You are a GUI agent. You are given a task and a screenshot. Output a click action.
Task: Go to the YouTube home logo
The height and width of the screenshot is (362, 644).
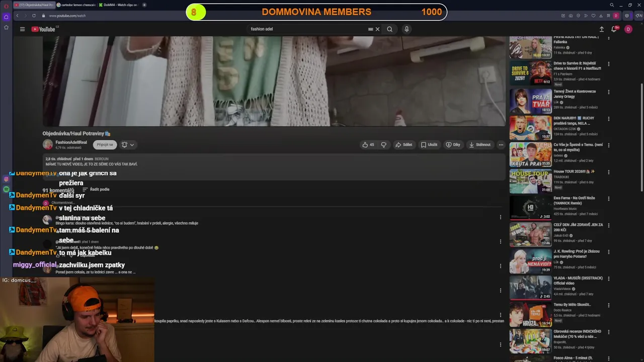click(43, 29)
